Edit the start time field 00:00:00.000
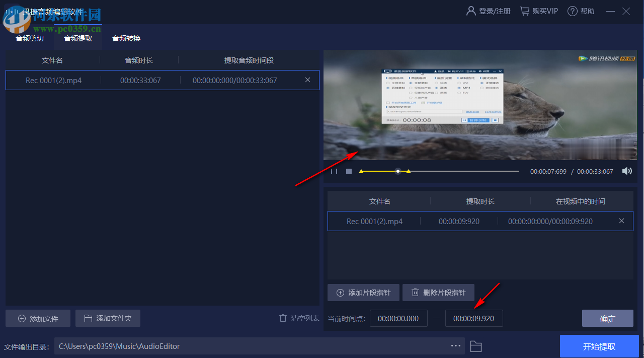The height and width of the screenshot is (358, 644). point(398,318)
